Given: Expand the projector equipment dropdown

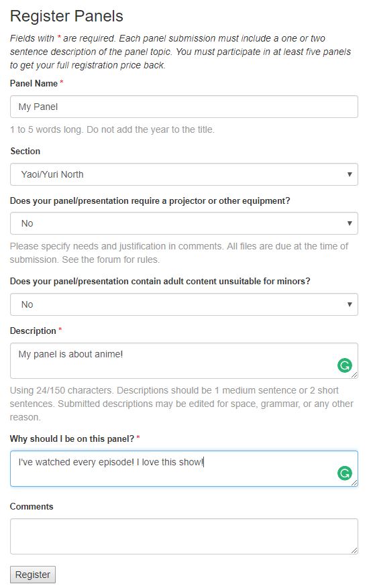Looking at the screenshot, I should pos(184,223).
